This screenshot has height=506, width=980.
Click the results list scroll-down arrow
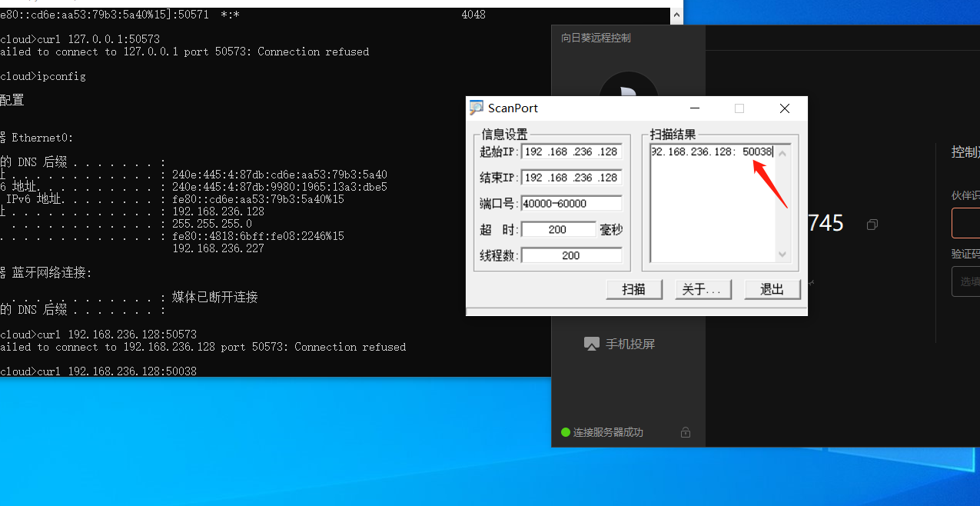coord(782,255)
